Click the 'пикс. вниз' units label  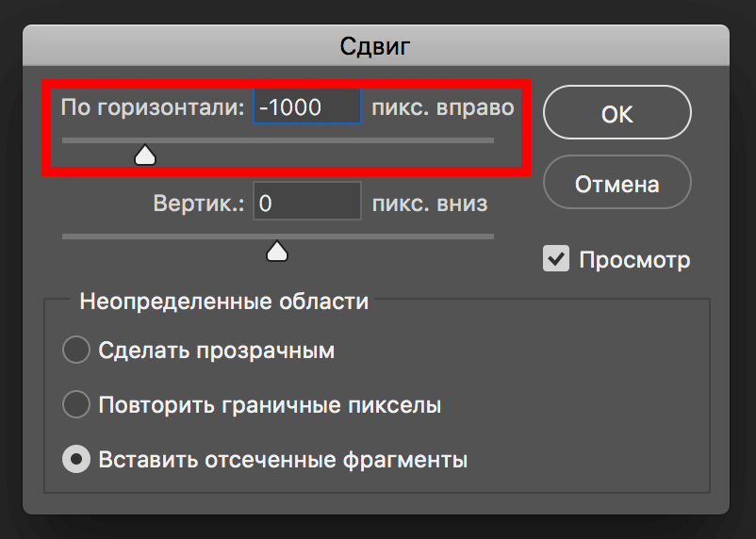click(430, 204)
